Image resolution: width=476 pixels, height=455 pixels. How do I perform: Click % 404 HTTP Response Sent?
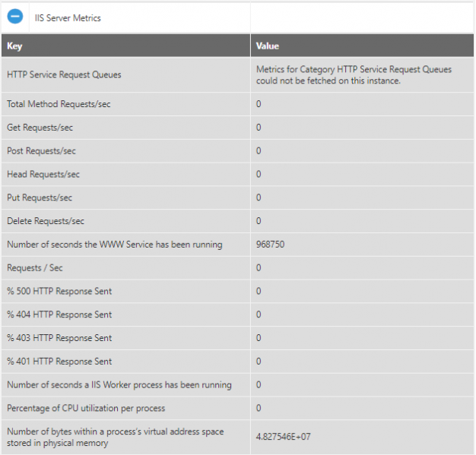(x=59, y=314)
